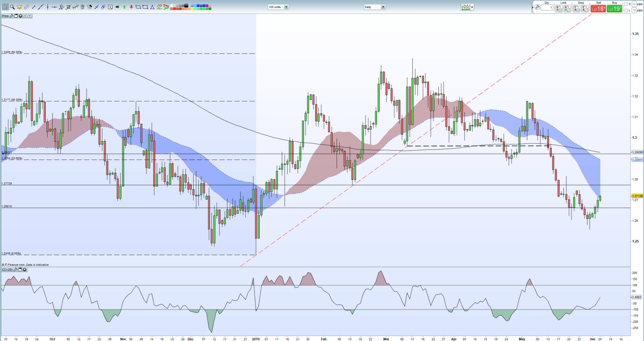Collapse the order panel side arrow
644x341 pixels.
[533, 7]
